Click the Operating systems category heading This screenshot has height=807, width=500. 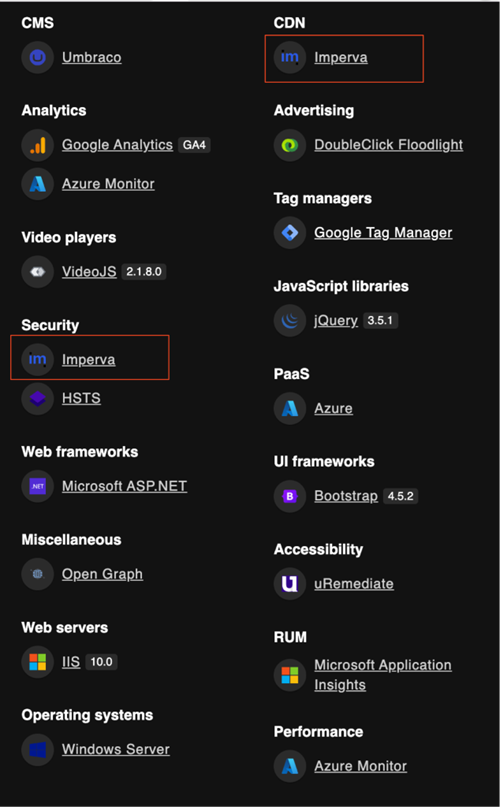pyautogui.click(x=88, y=715)
